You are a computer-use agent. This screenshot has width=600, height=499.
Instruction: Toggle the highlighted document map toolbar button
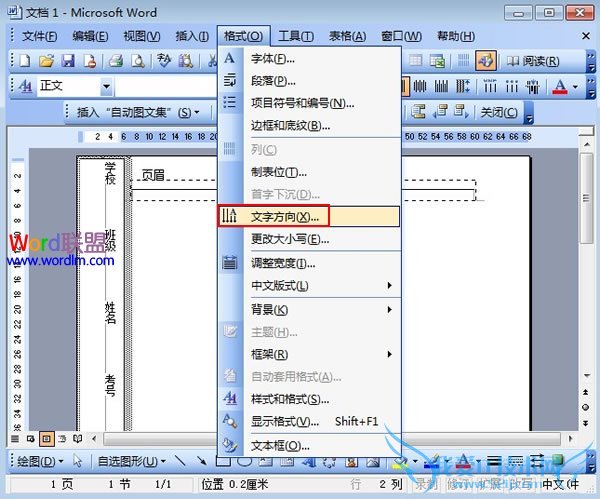[486, 60]
